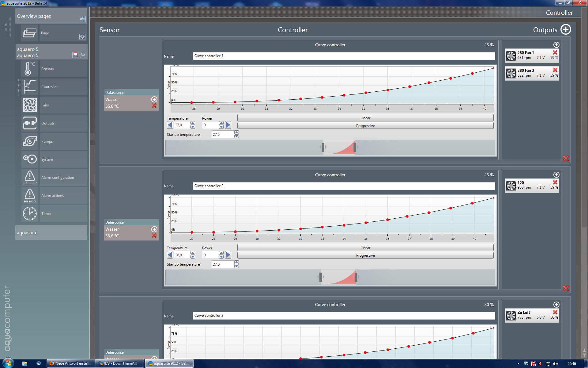Increase Temperature stepper in Curve controller 1
Image resolution: width=588 pixels, height=368 pixels.
[193, 123]
